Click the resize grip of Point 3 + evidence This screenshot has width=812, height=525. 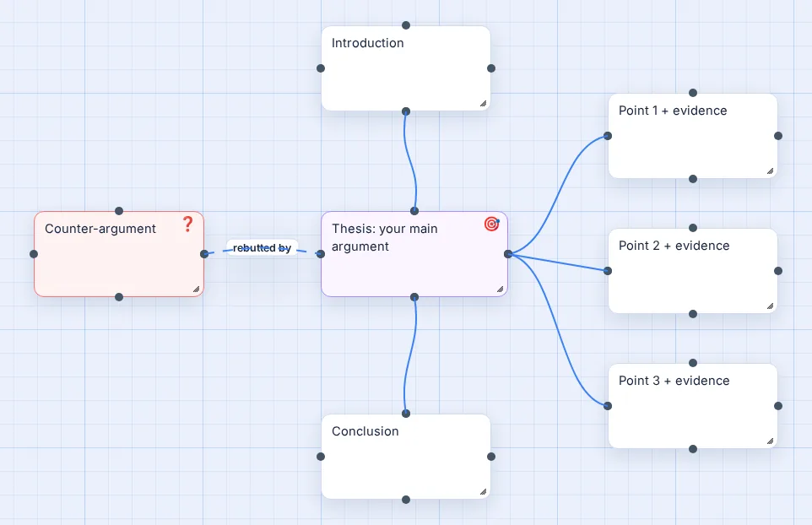[770, 441]
